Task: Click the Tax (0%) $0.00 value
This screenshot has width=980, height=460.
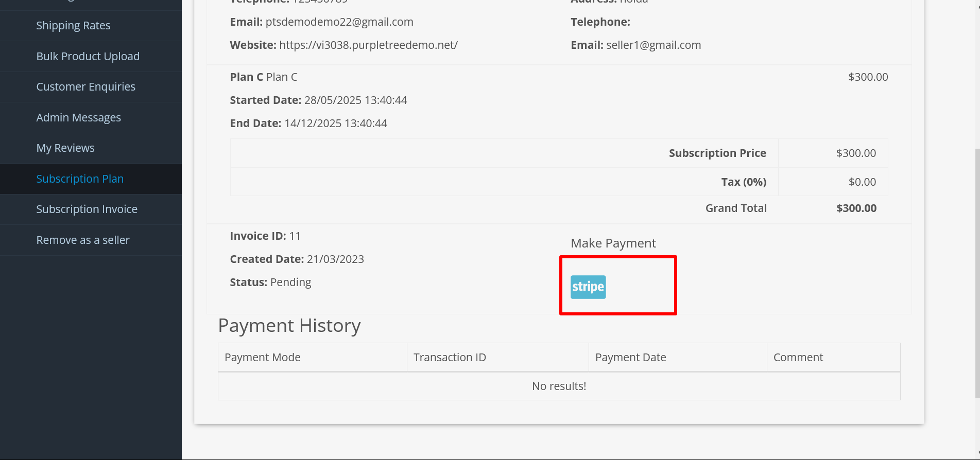Action: click(862, 182)
